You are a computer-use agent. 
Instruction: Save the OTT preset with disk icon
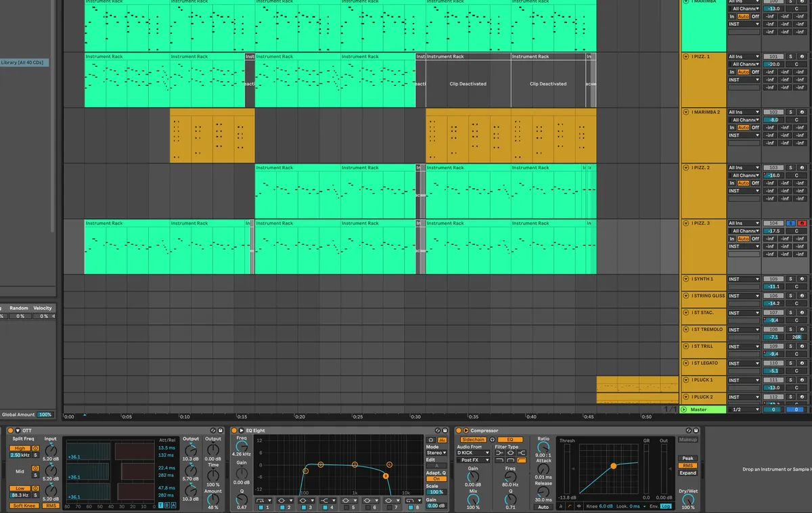click(x=220, y=430)
